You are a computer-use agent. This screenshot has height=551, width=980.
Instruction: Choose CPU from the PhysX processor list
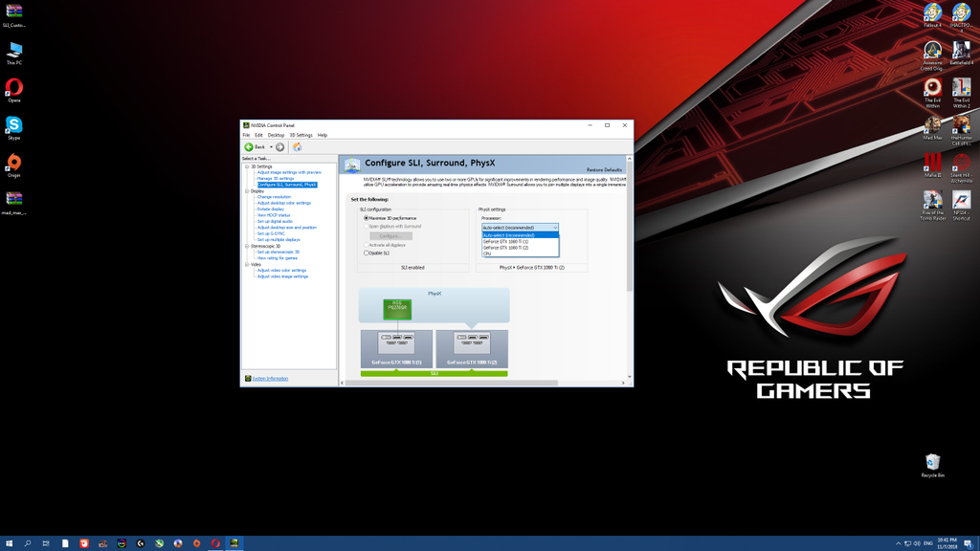point(488,253)
